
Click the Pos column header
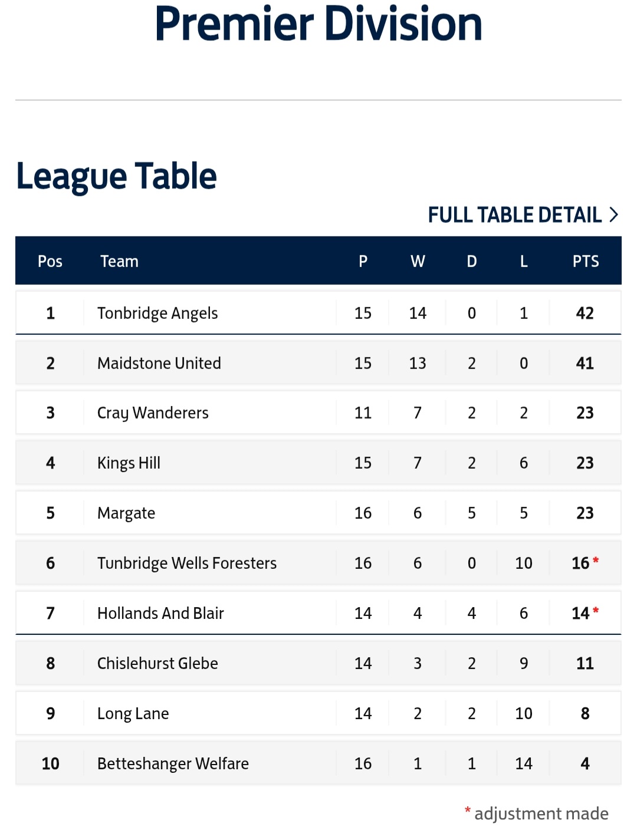(x=50, y=261)
